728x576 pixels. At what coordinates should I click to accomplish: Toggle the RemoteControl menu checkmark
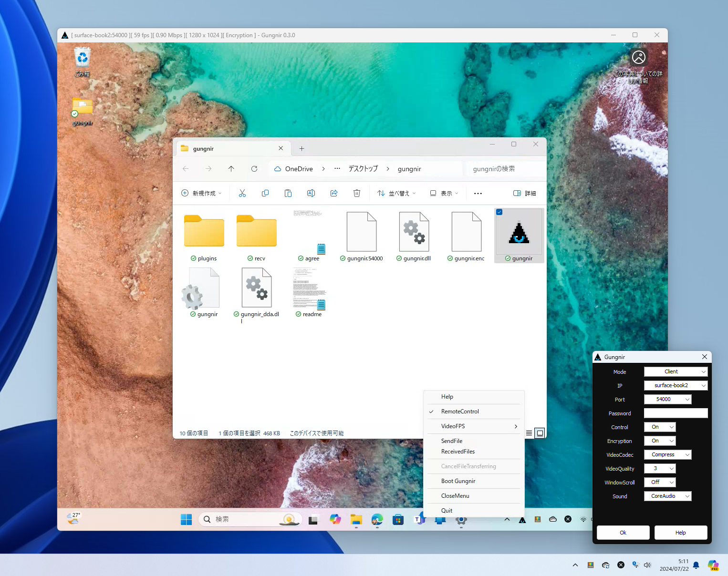point(460,411)
